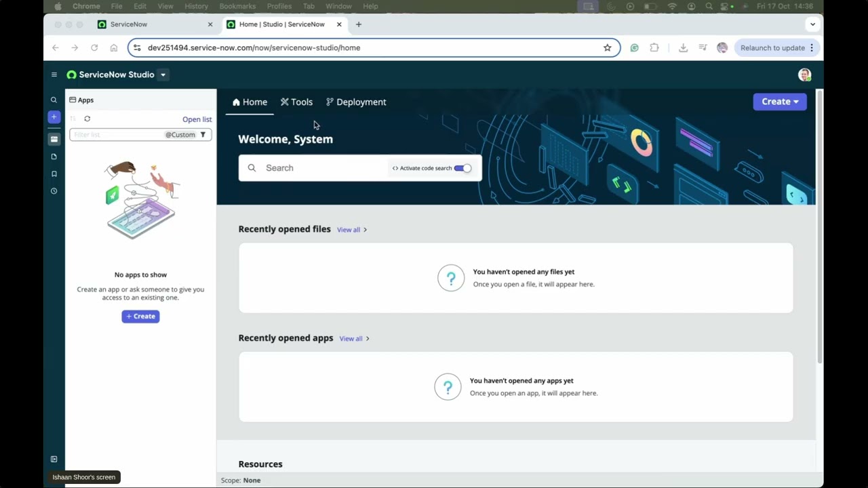This screenshot has width=868, height=488.
Task: Open the Create dropdown in the banner
Action: [780, 102]
